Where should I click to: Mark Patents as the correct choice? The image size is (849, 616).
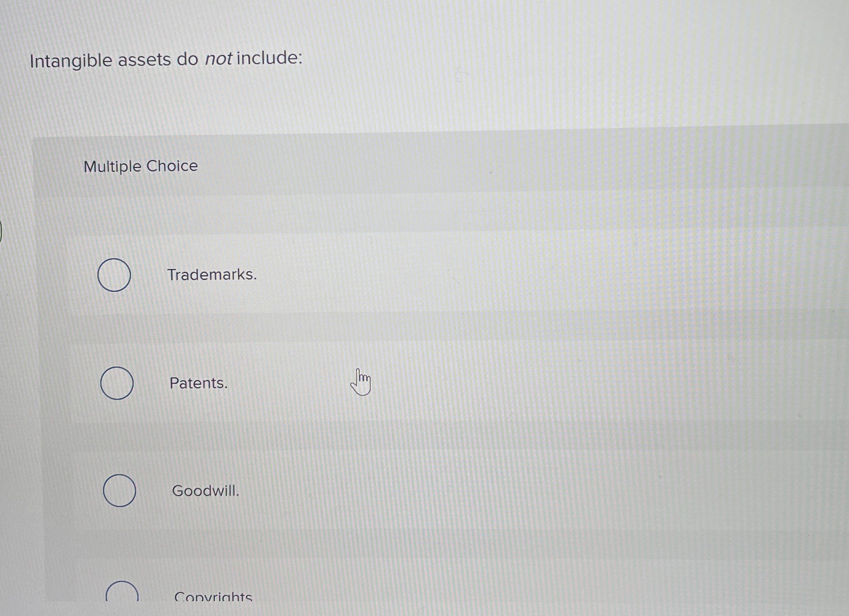(x=117, y=384)
